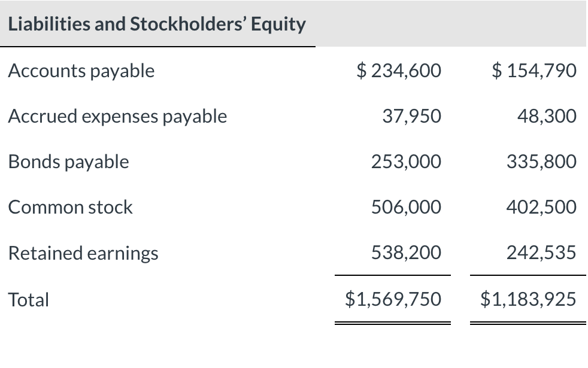Click the Accrued expenses payable label
The height and width of the screenshot is (368, 588).
(117, 116)
